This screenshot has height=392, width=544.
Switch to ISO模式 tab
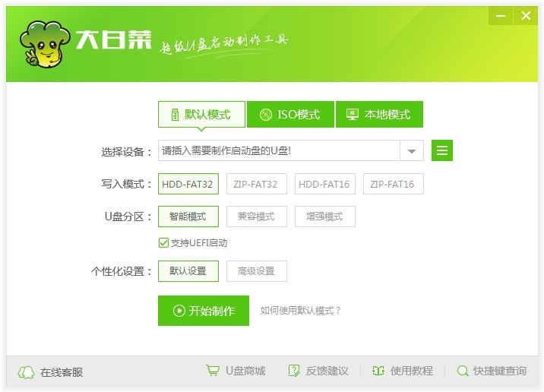(289, 115)
